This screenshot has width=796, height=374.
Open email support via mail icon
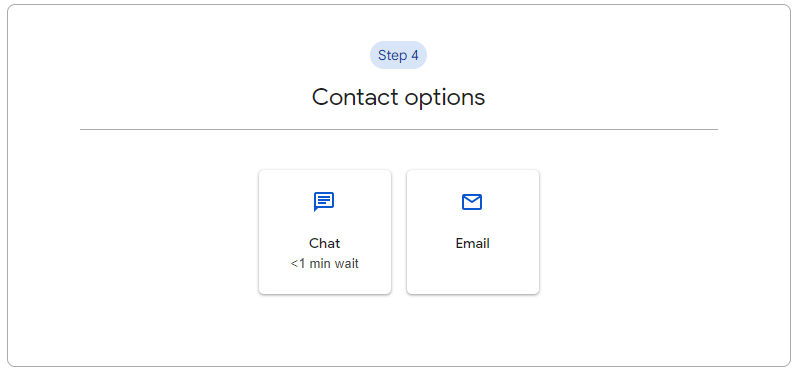point(472,202)
